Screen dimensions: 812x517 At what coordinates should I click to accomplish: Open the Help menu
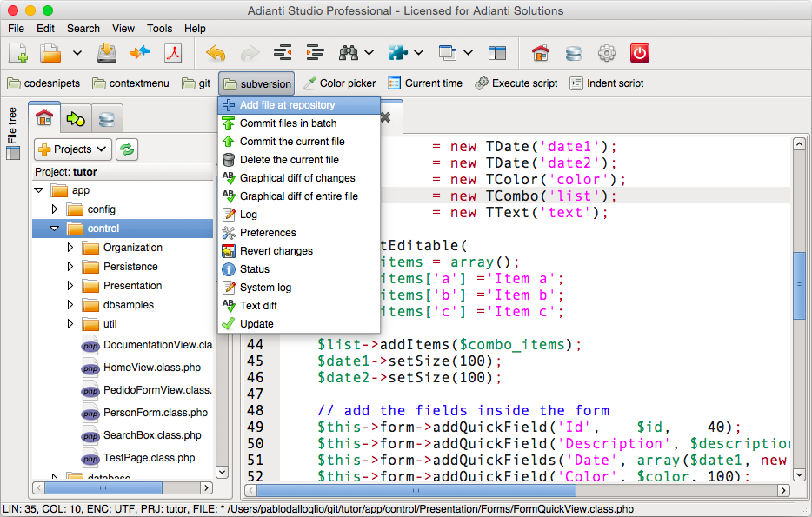[x=195, y=29]
